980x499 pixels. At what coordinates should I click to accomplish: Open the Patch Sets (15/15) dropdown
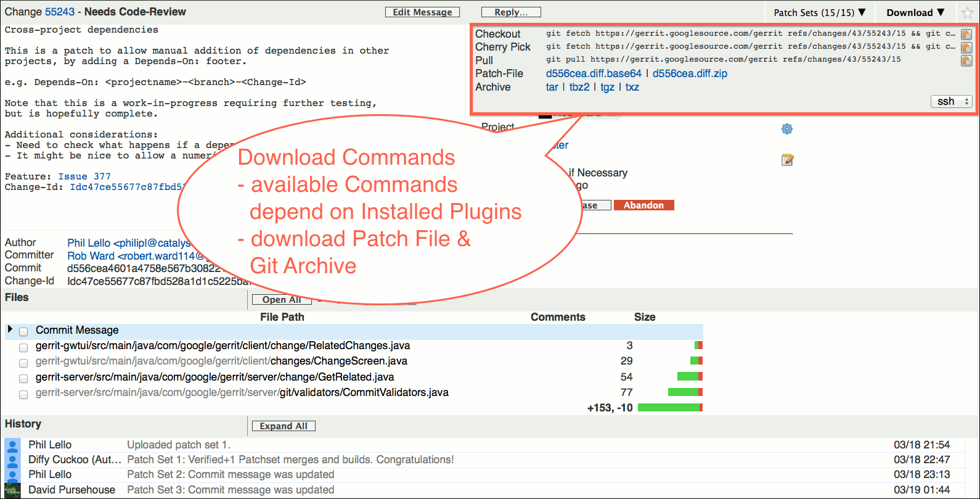coord(819,12)
